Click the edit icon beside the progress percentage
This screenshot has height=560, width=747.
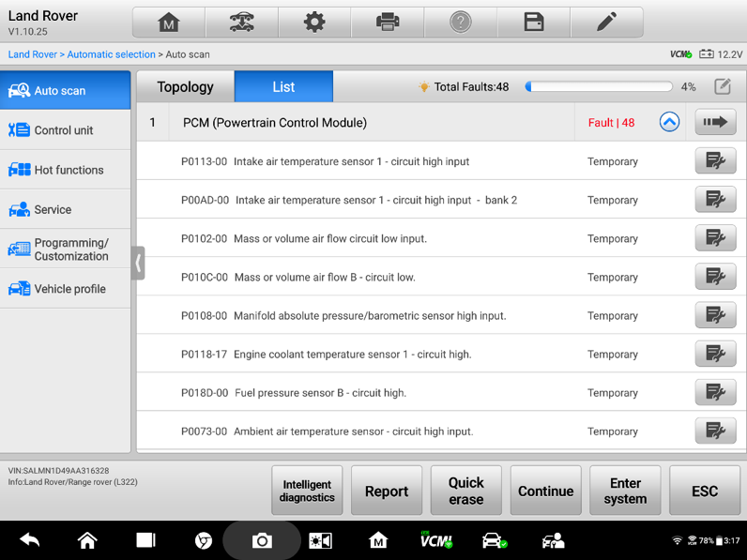[722, 87]
